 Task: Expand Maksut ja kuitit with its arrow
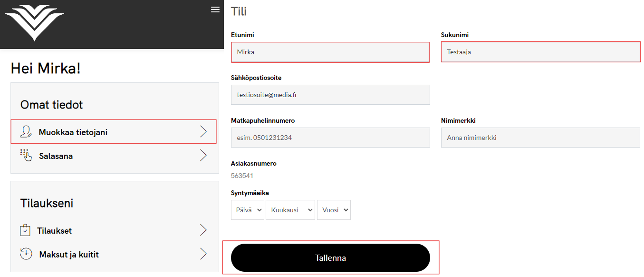203,254
